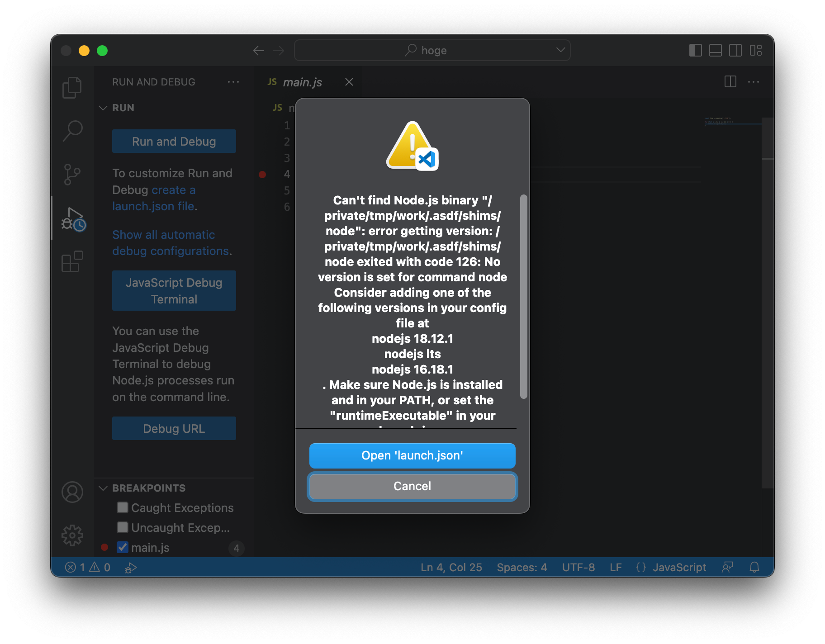Click line number 1 in the editor gutter

(287, 125)
